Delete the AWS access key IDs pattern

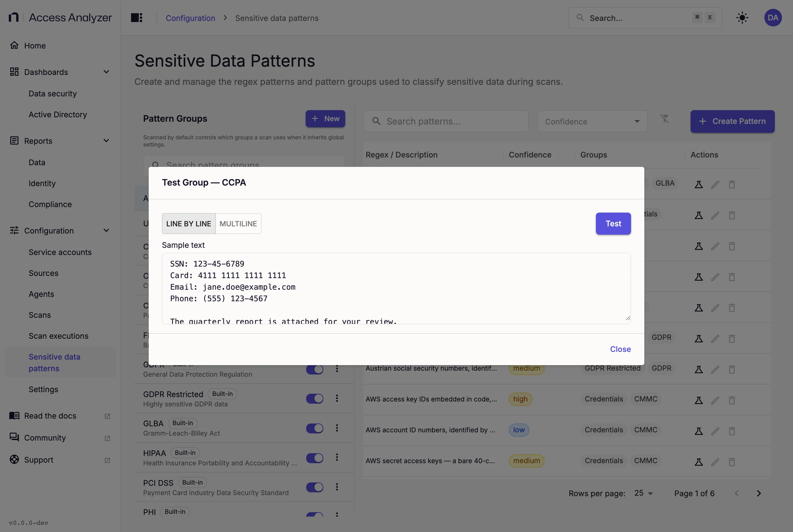[x=732, y=400]
